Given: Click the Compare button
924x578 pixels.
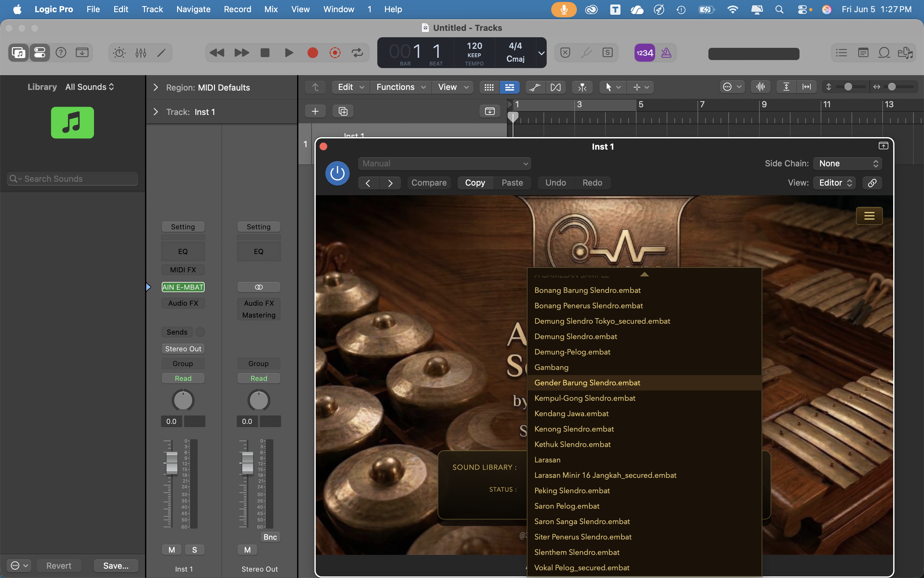Looking at the screenshot, I should [x=429, y=183].
